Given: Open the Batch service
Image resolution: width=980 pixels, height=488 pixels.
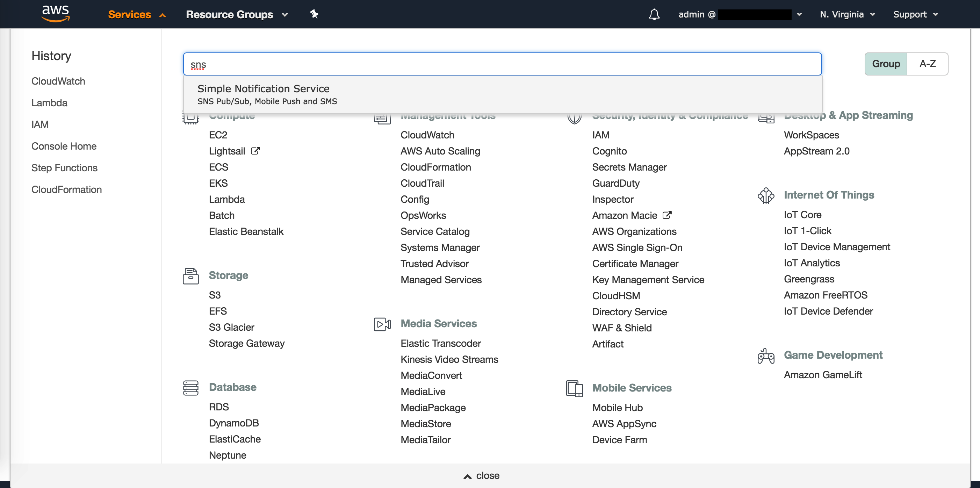Looking at the screenshot, I should 222,215.
